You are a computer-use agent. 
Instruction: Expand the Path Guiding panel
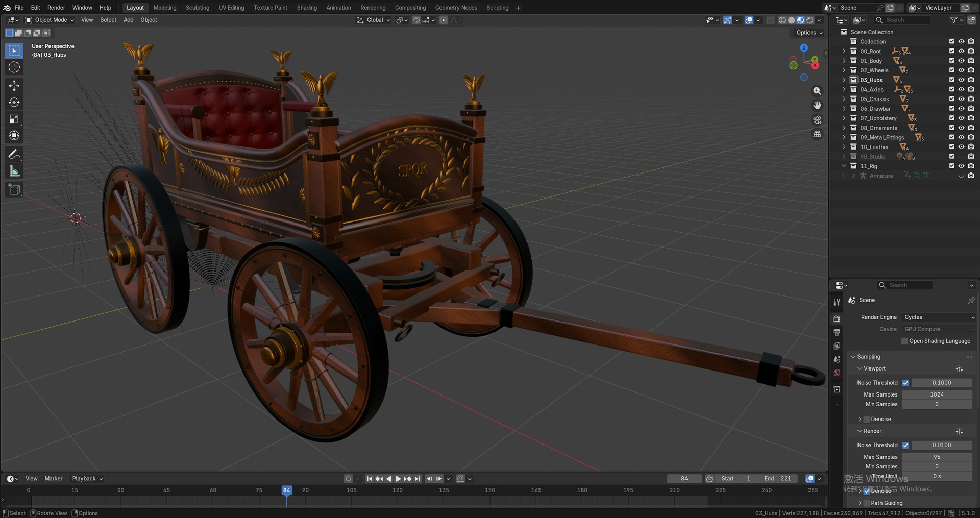[x=860, y=503]
